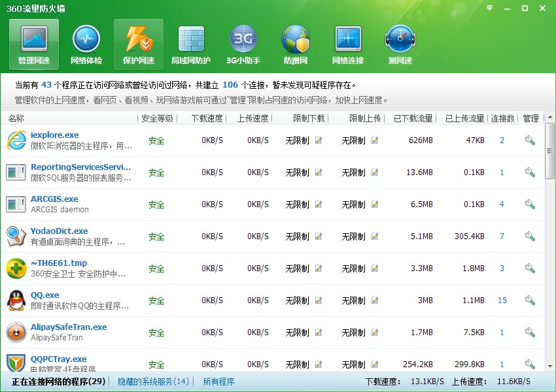Sort by the 连接数 column header
The width and height of the screenshot is (556, 392).
[x=503, y=118]
